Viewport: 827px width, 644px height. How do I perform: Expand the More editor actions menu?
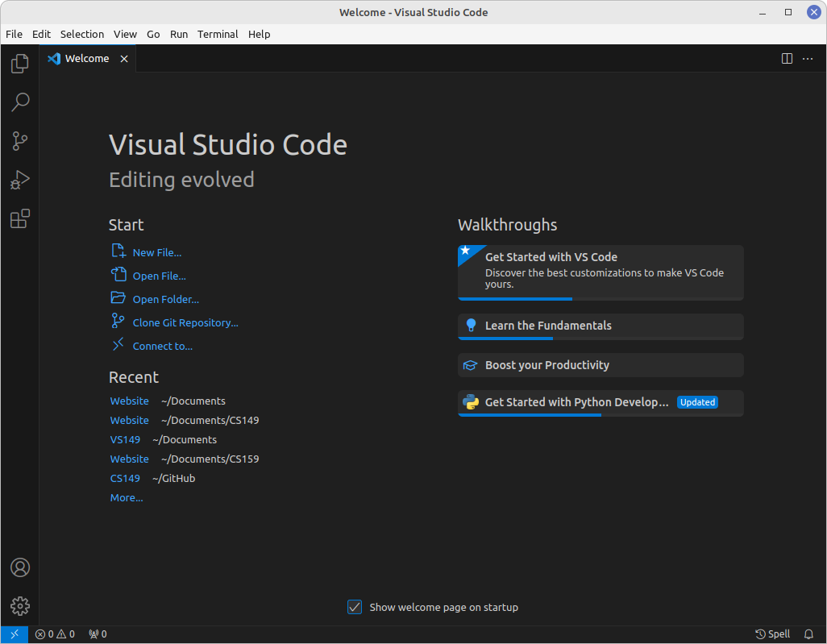pyautogui.click(x=808, y=58)
